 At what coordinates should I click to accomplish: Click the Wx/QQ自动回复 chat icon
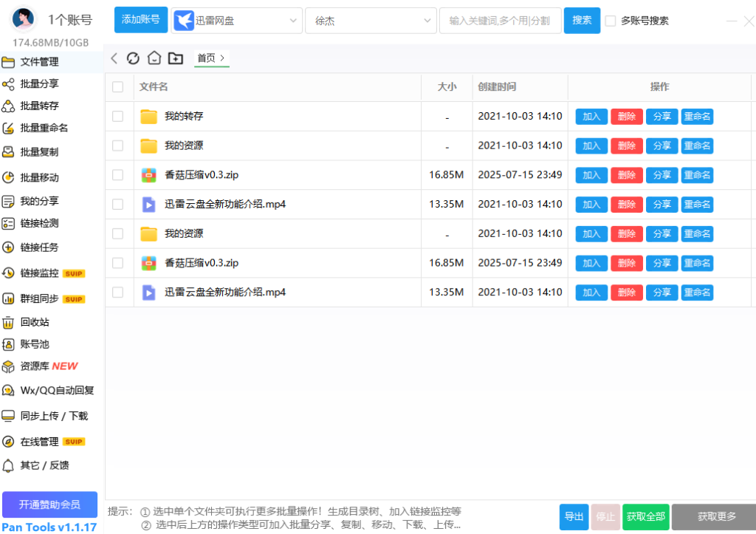(x=8, y=390)
